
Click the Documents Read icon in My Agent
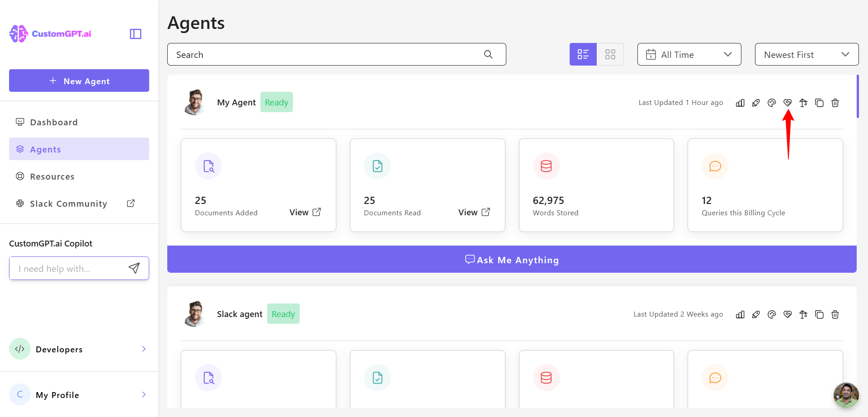[377, 166]
